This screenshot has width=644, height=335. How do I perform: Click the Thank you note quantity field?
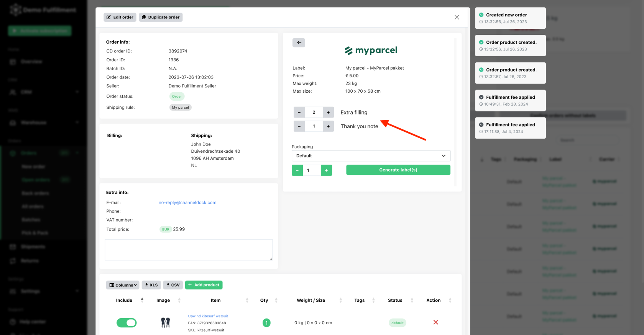pos(314,126)
